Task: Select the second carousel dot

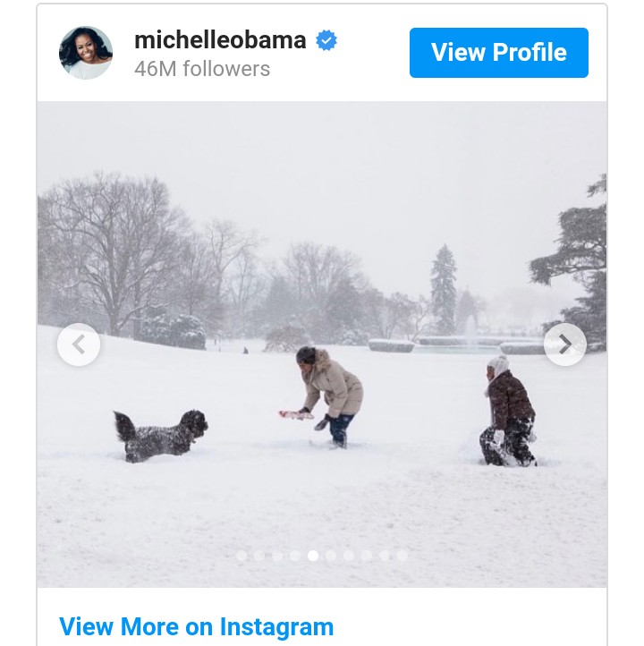Action: tap(259, 556)
